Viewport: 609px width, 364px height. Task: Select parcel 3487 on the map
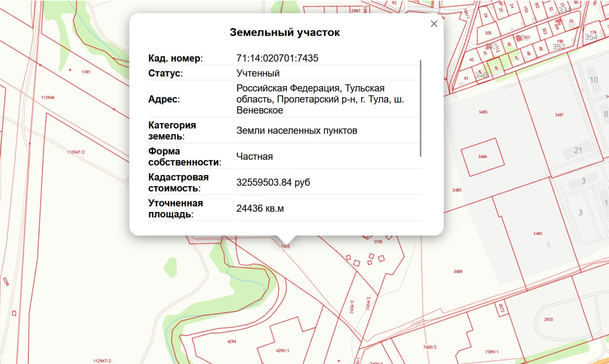coord(559,115)
